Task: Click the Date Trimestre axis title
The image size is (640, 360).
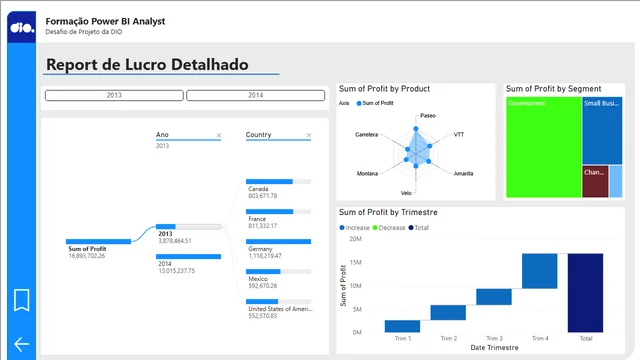Action: (494, 348)
